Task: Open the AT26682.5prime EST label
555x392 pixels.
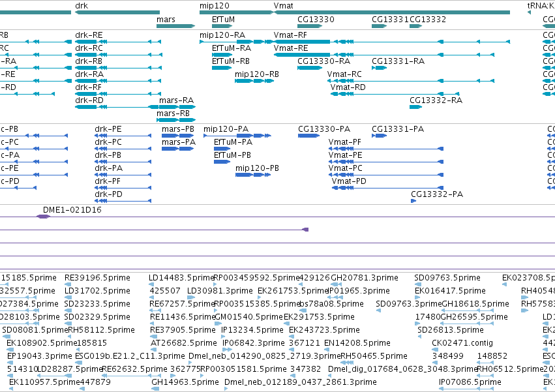Action: 184,343
